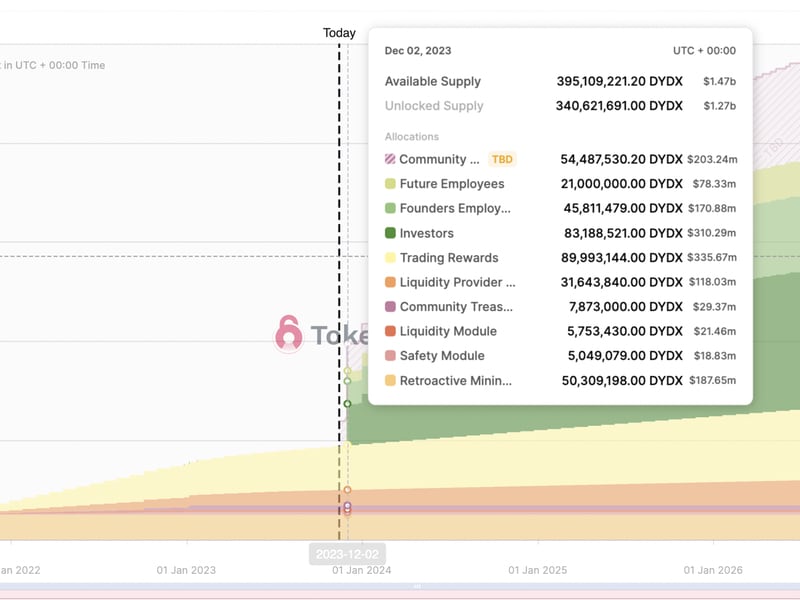Click the 395,109,221.20 DYDX value
The height and width of the screenshot is (600, 800).
tap(619, 81)
